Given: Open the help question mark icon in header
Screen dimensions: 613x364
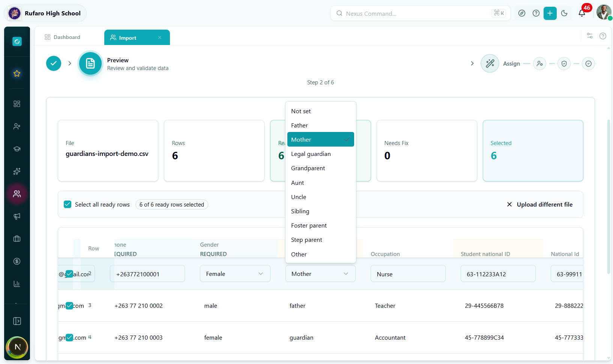Looking at the screenshot, I should pyautogui.click(x=536, y=13).
